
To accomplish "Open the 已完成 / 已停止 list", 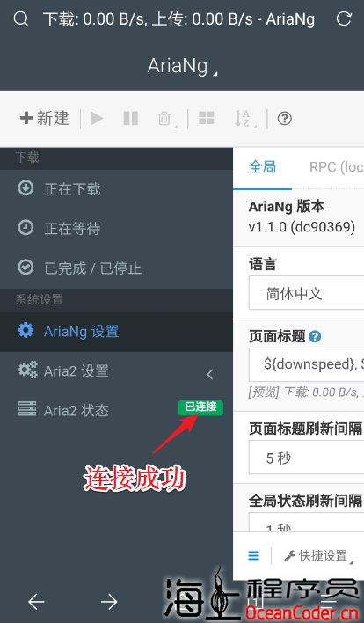I will pos(116,268).
